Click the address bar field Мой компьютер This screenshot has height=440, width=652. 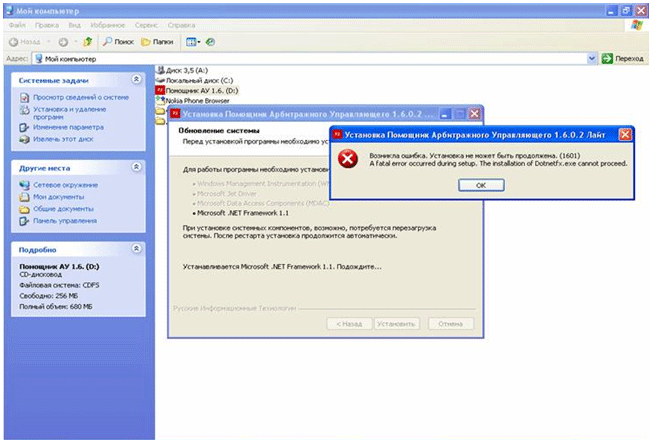click(x=310, y=59)
